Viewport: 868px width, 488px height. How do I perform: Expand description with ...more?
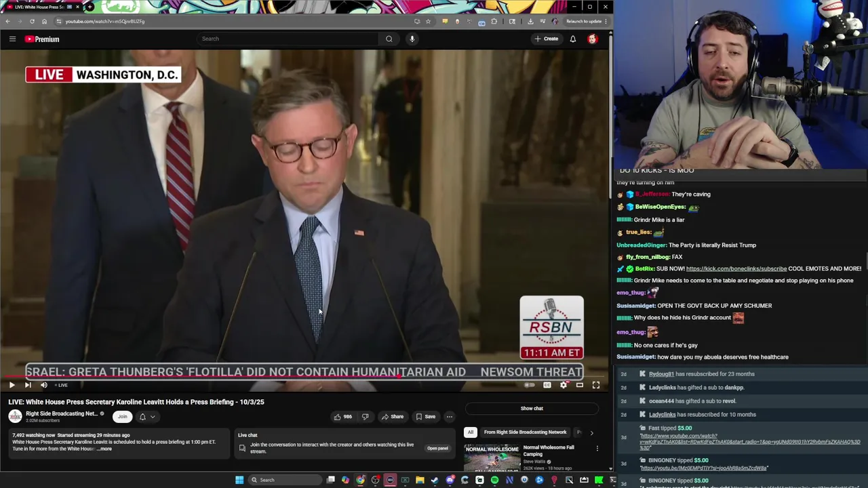[104, 449]
